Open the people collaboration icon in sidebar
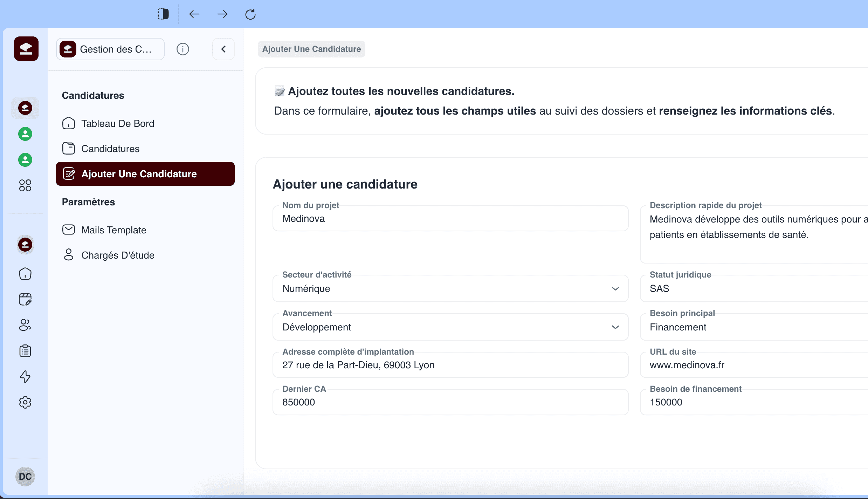Viewport: 868px width, 499px height. click(x=25, y=325)
